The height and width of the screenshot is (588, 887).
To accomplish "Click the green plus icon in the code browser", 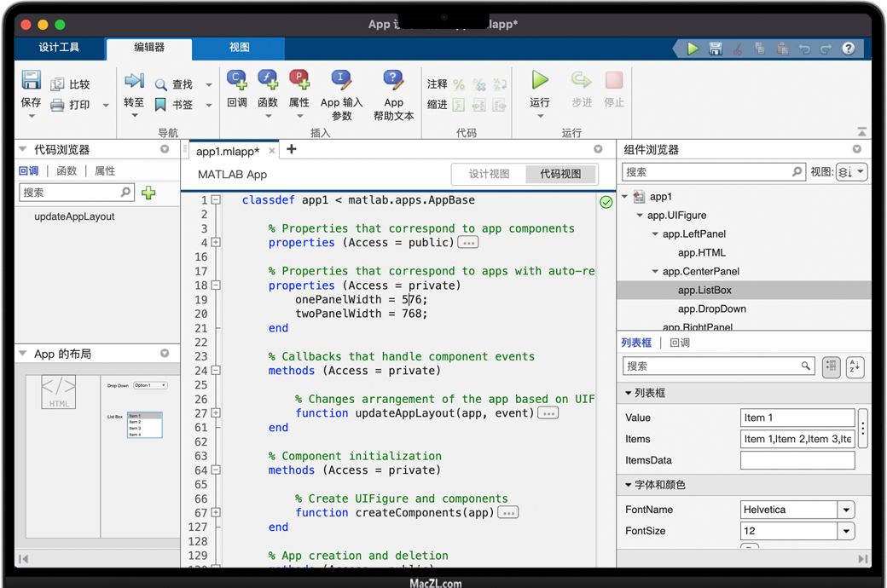I will (x=149, y=193).
